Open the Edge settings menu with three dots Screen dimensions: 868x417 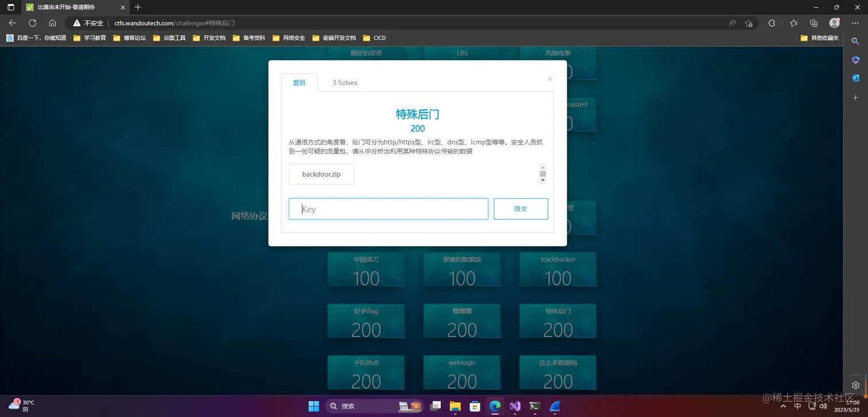[x=857, y=23]
